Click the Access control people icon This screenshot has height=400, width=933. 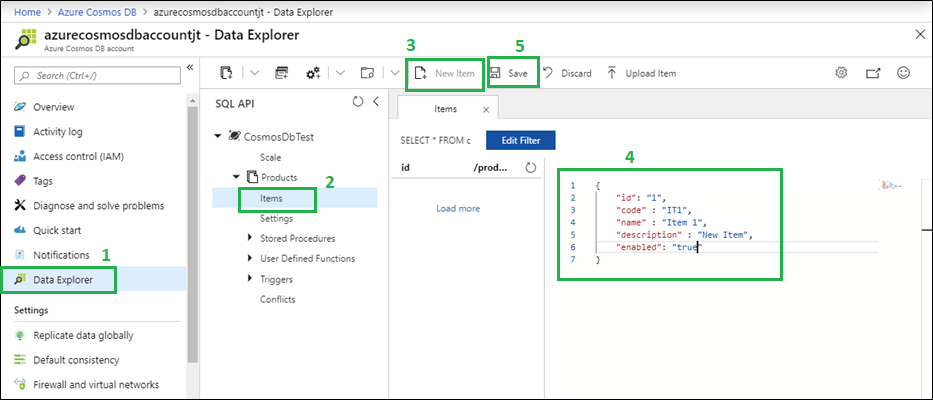click(20, 157)
